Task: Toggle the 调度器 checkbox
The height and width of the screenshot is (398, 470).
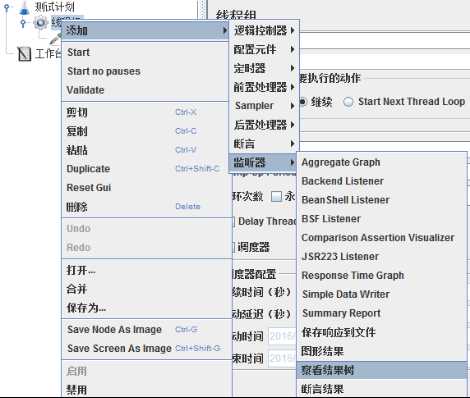Action: pos(233,247)
